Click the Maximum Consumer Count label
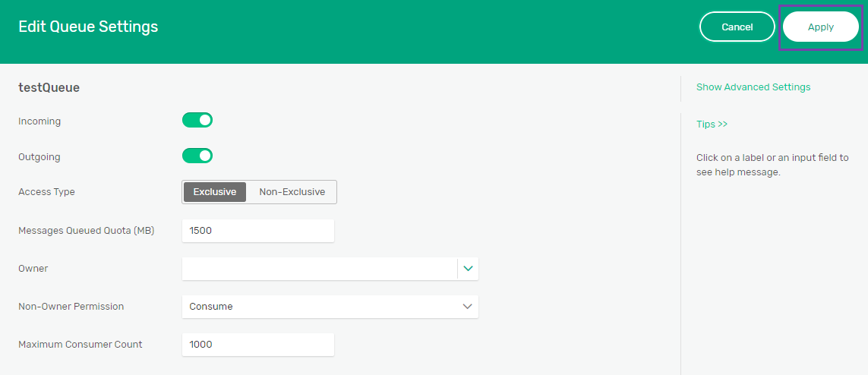Screen dimensions: 868x375 click(80, 345)
